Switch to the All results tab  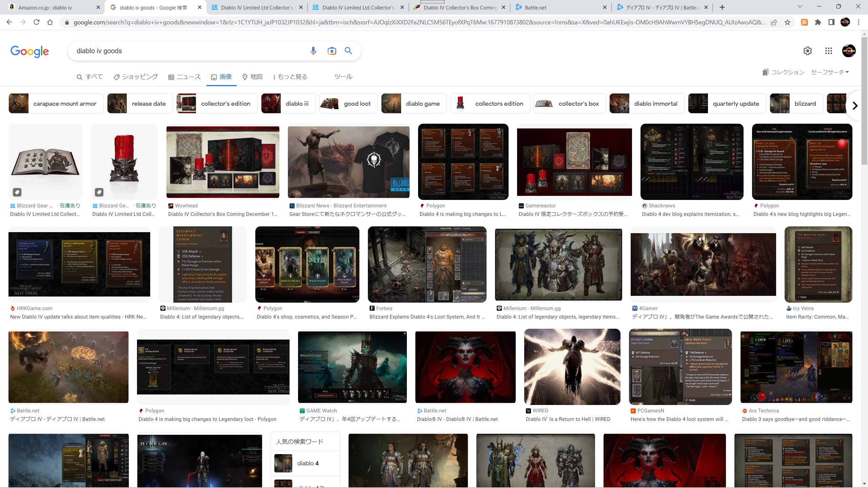tap(90, 77)
